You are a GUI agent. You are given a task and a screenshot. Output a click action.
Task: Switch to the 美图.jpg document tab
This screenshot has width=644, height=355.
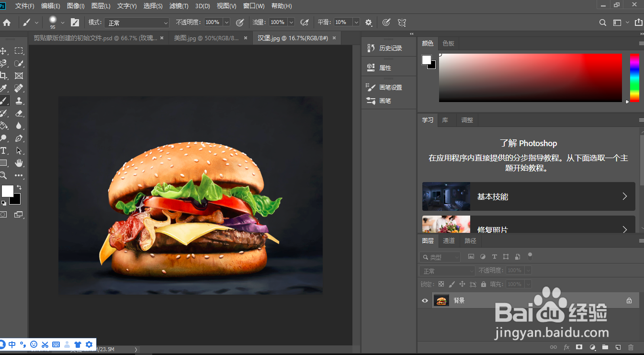pyautogui.click(x=206, y=38)
